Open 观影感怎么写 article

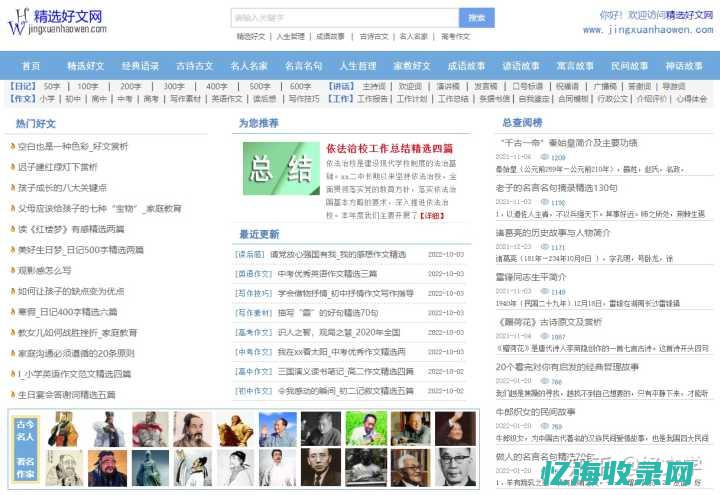(x=44, y=270)
